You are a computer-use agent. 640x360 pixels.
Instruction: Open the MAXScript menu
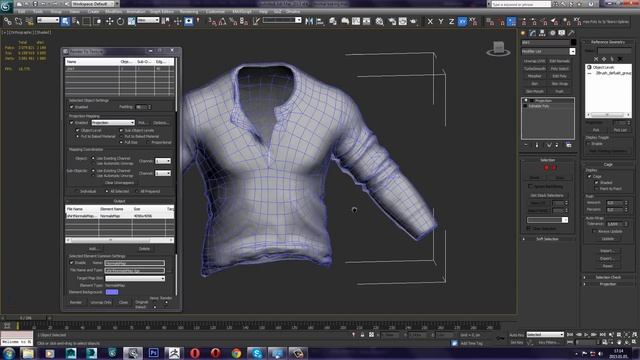coord(242,11)
